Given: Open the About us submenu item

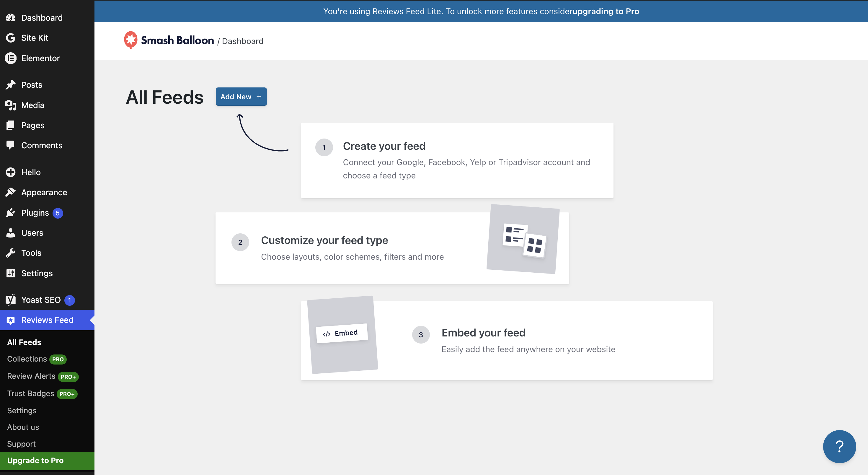Looking at the screenshot, I should (x=23, y=427).
